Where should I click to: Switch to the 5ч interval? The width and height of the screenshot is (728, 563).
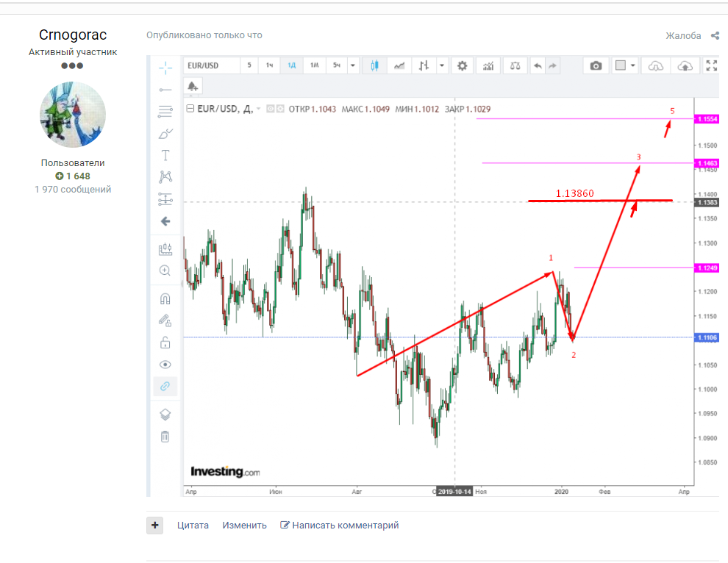(337, 65)
